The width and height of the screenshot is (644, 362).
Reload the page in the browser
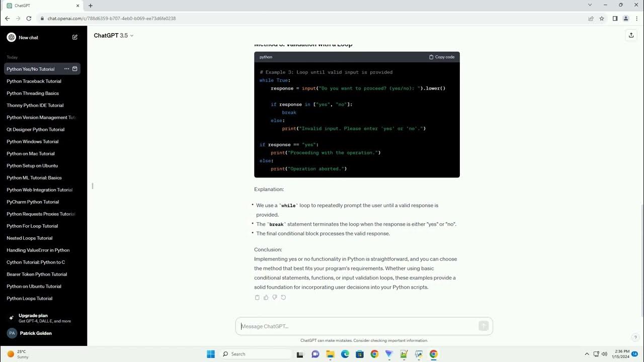(29, 19)
